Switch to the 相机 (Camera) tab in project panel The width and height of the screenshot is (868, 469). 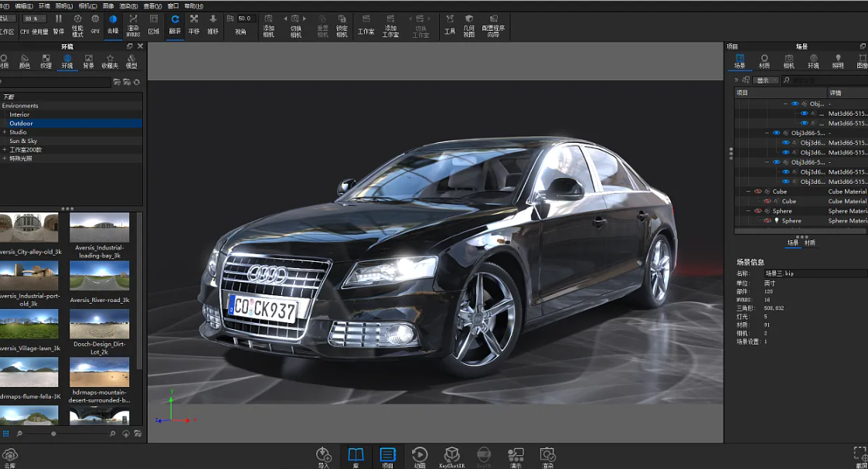coord(789,61)
